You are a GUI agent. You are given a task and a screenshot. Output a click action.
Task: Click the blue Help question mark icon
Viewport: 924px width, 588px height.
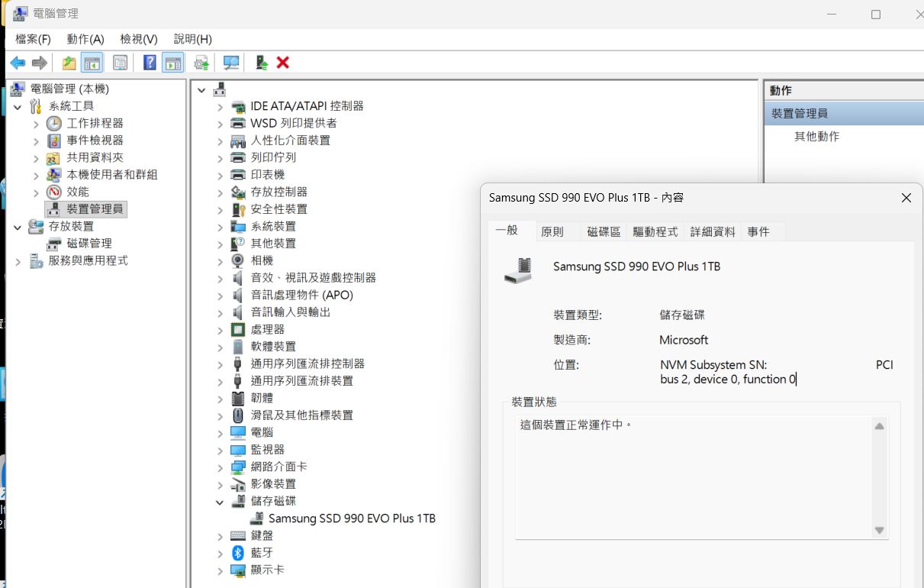[150, 63]
